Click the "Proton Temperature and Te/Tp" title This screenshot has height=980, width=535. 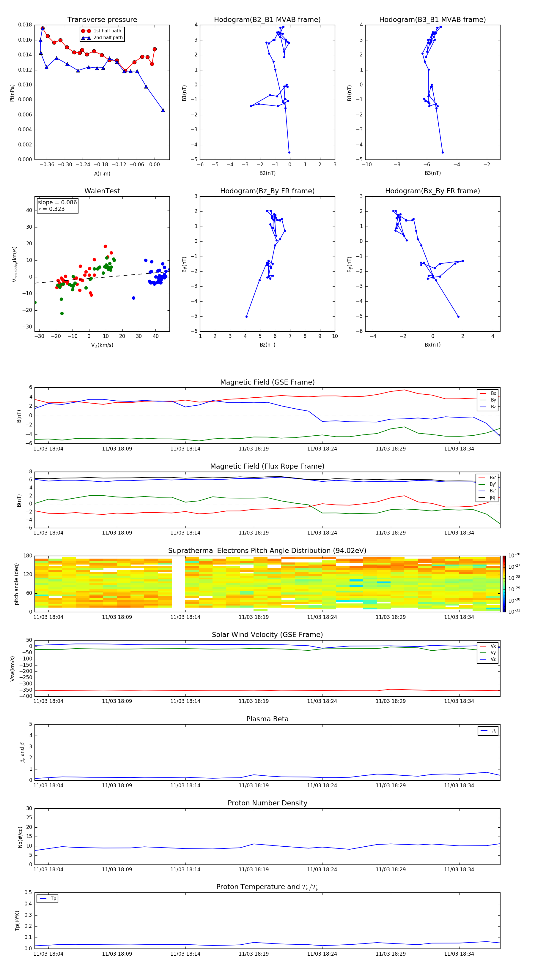[267, 887]
